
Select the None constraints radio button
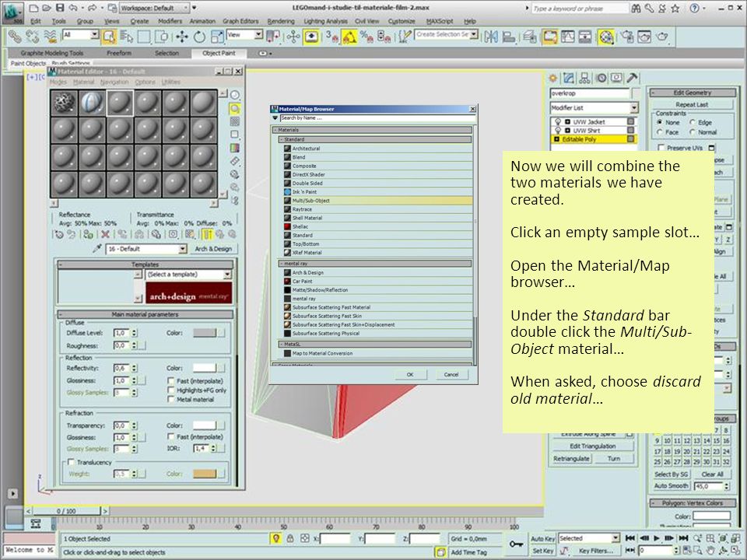(660, 122)
